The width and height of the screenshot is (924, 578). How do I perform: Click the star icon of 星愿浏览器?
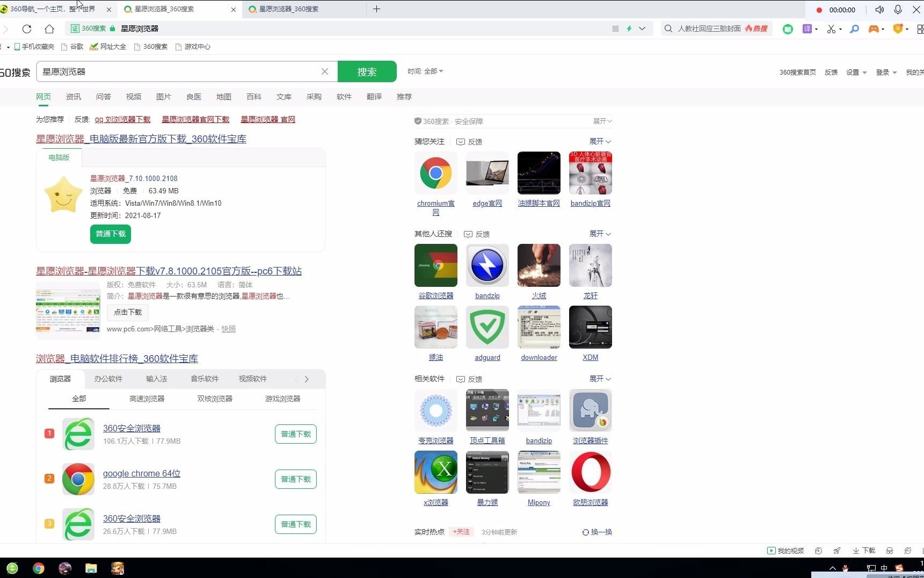[63, 194]
